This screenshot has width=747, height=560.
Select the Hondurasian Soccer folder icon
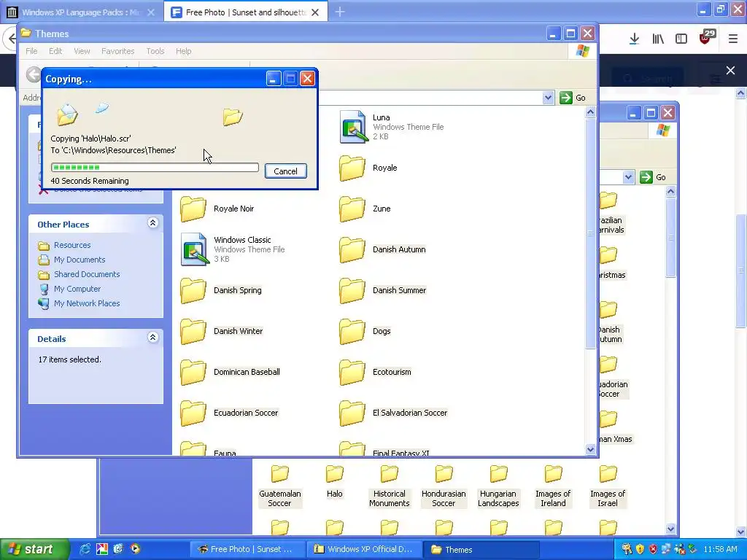coord(444,474)
